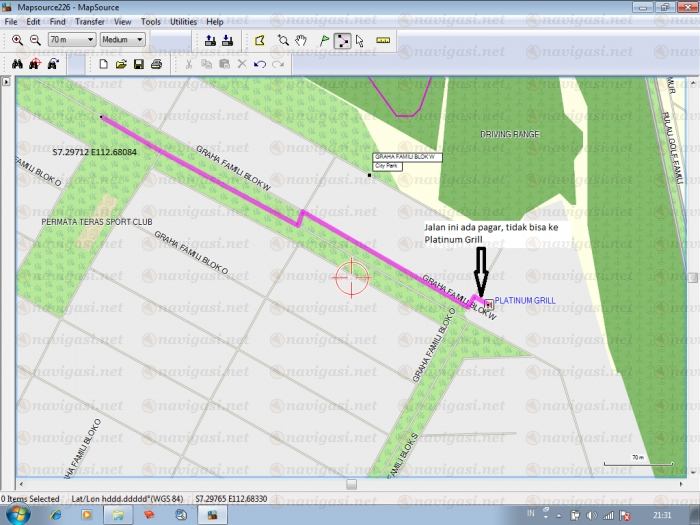Image resolution: width=700 pixels, height=525 pixels.
Task: Activate the Route tool
Action: (342, 40)
